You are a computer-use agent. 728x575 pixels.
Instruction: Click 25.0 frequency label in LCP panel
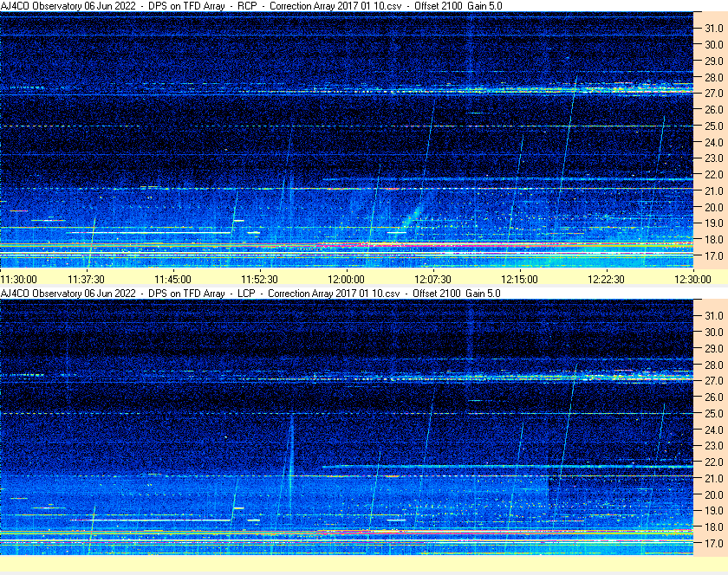[x=713, y=413]
